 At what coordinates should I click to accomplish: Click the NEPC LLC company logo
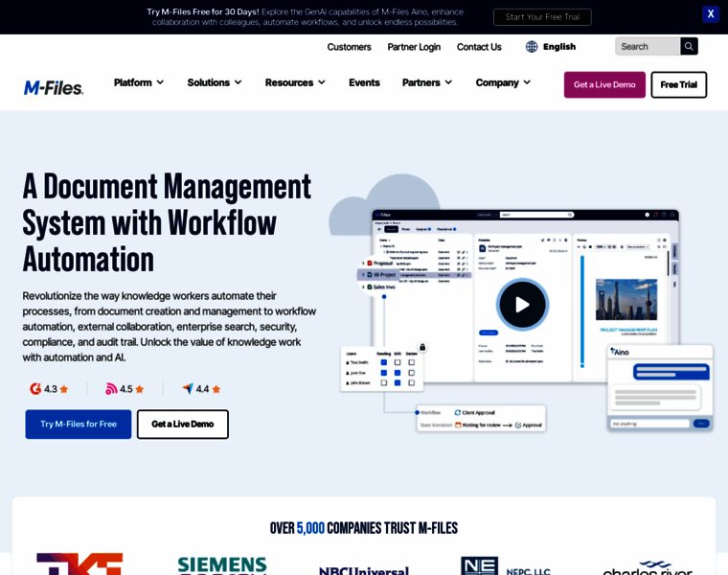click(x=505, y=565)
